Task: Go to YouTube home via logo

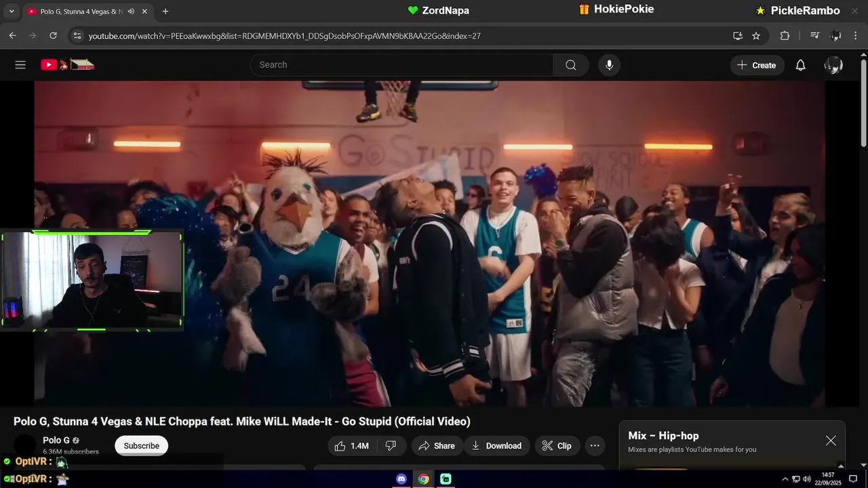Action: click(x=67, y=65)
